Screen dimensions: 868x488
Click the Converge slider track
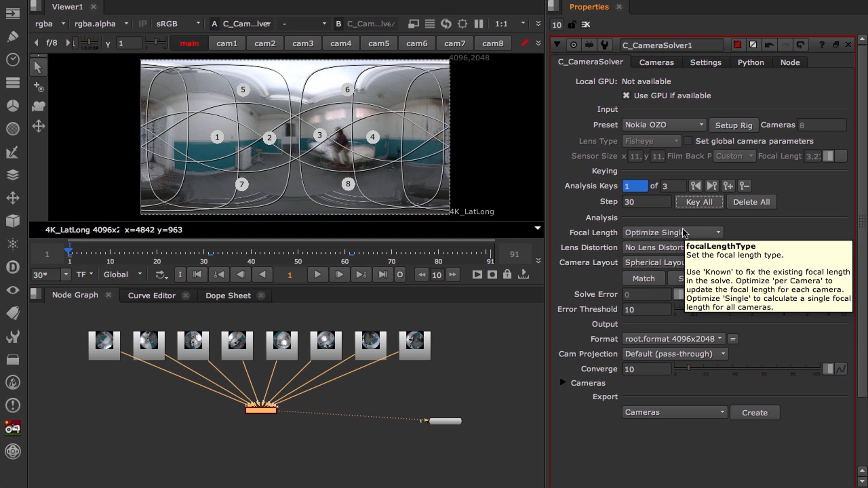pyautogui.click(x=745, y=368)
